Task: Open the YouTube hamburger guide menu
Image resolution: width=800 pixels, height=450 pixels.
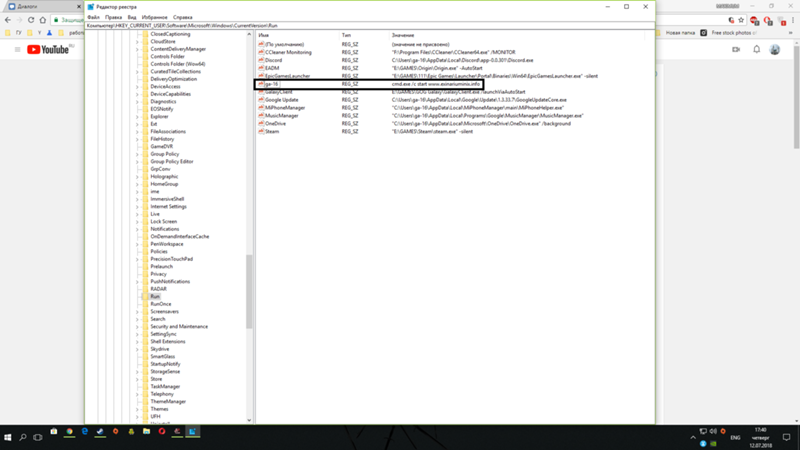Action: [x=17, y=49]
